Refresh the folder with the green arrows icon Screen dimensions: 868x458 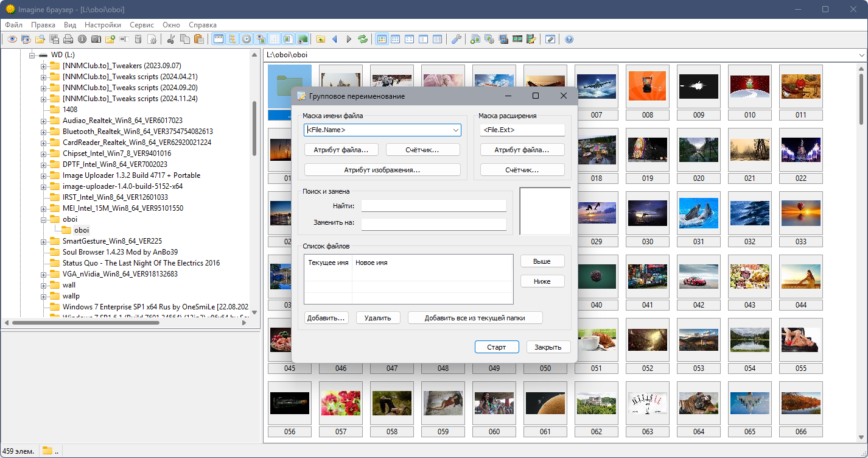(363, 39)
